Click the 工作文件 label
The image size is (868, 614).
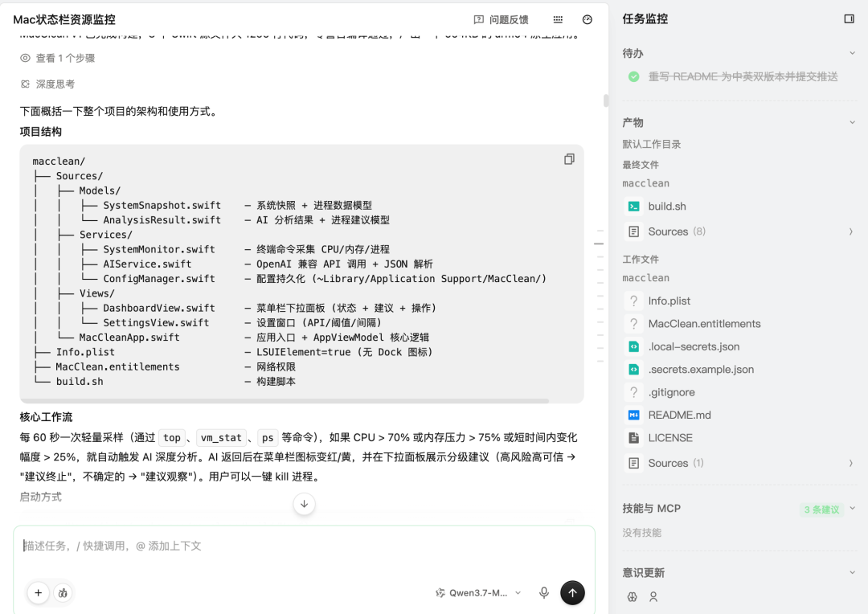point(641,259)
